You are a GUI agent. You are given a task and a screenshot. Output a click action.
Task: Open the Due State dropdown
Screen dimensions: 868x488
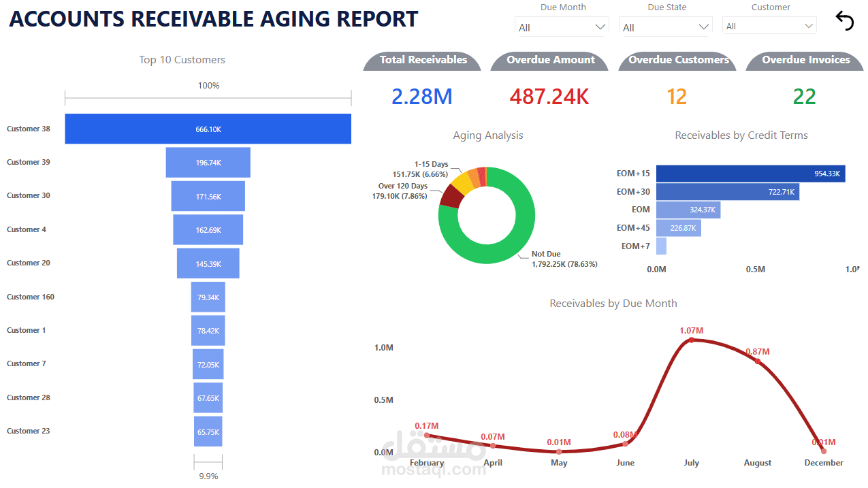pos(666,27)
